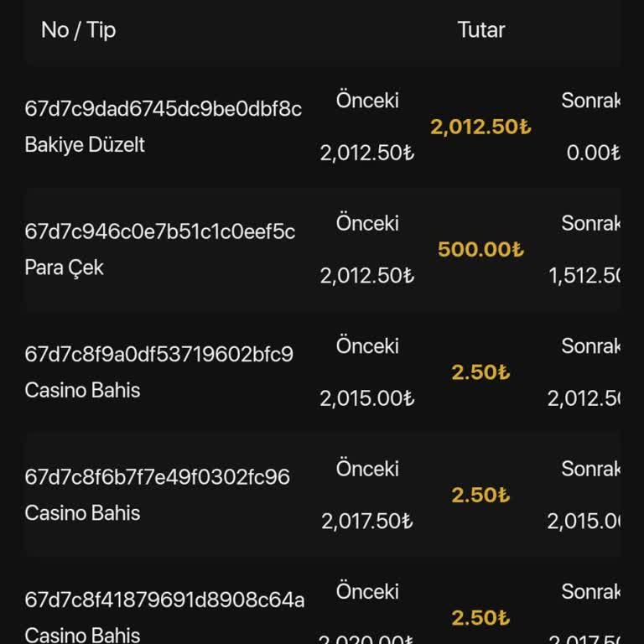Click the 2,017.50₺ previous balance value
Screen dimensions: 644x644
pos(367,522)
